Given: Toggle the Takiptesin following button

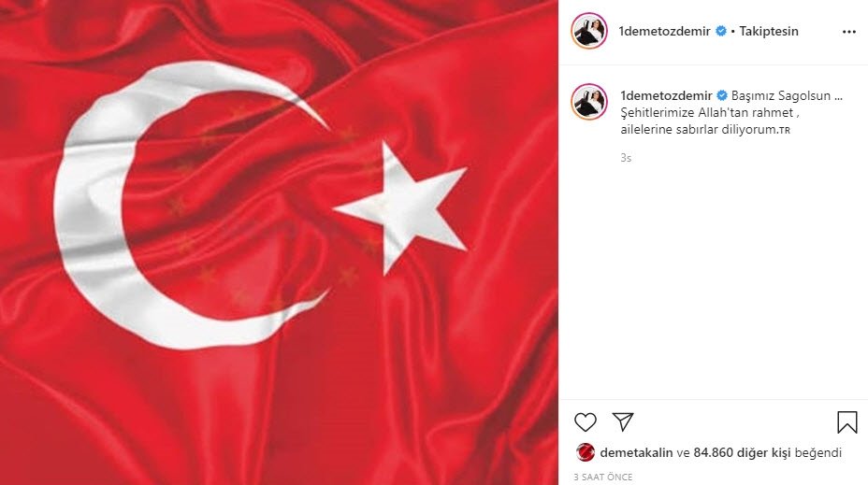Looking at the screenshot, I should pyautogui.click(x=769, y=32).
